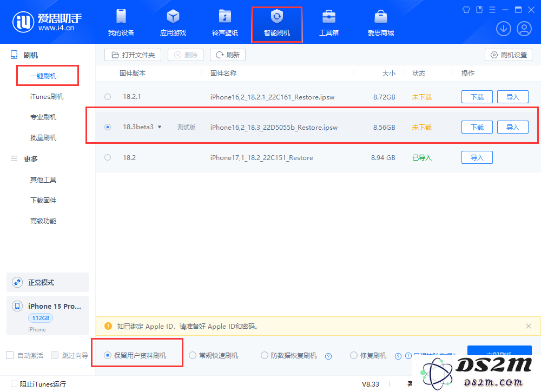The image size is (541, 392).
Task: Click the V8.33 version label
Action: point(370,384)
